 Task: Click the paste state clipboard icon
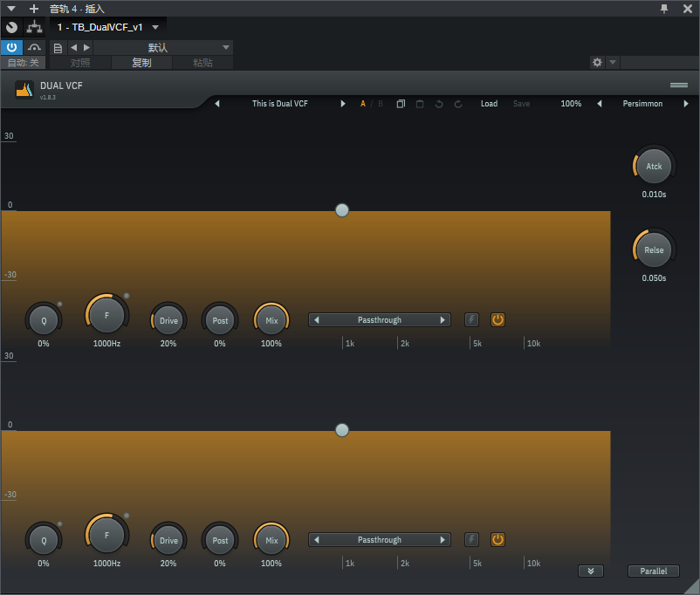pos(420,104)
